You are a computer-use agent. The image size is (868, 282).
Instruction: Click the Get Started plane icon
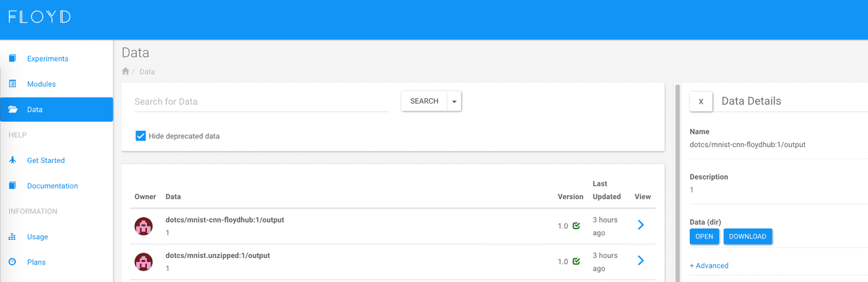click(12, 160)
